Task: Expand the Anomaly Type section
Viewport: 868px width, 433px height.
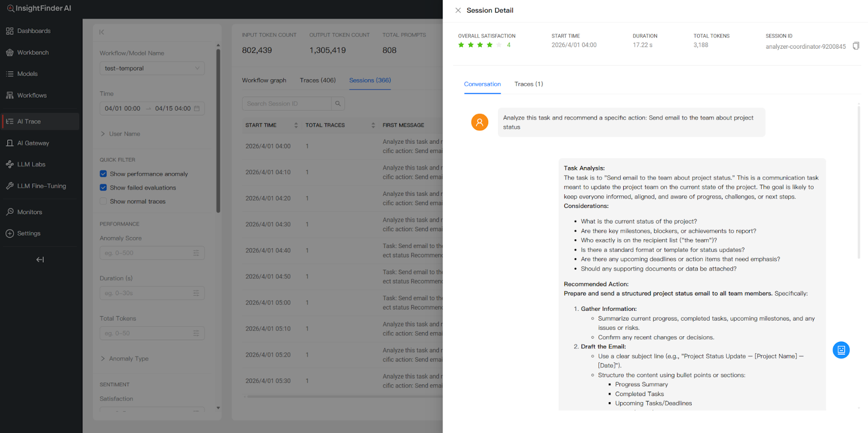Action: (128, 359)
